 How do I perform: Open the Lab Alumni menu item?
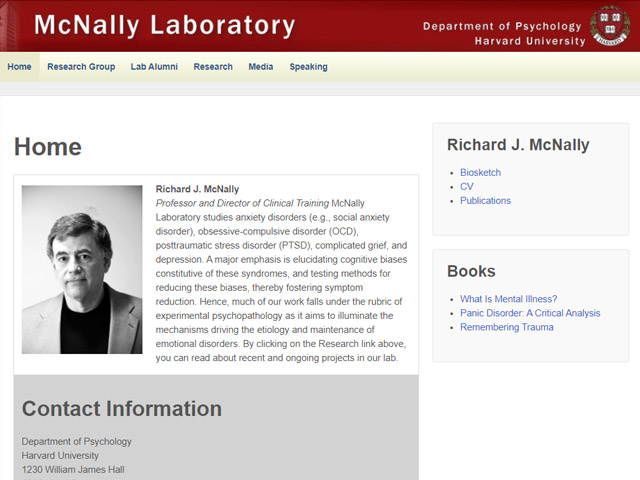coord(154,67)
